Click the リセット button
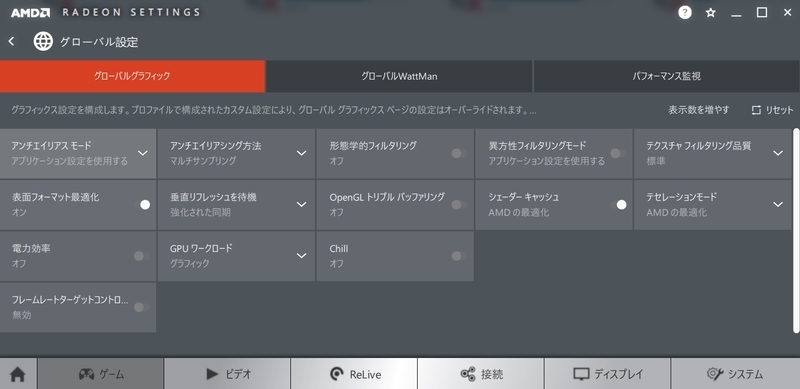 point(772,110)
